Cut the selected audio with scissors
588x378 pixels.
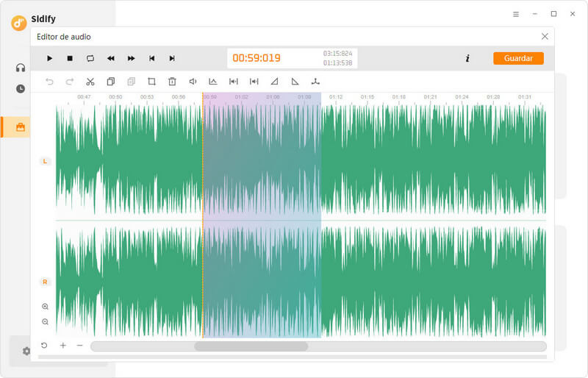pyautogui.click(x=90, y=82)
